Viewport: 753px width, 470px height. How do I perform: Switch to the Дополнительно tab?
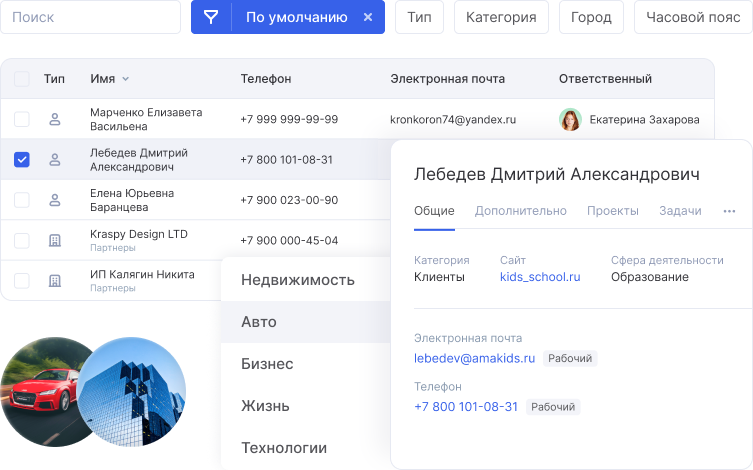point(520,211)
